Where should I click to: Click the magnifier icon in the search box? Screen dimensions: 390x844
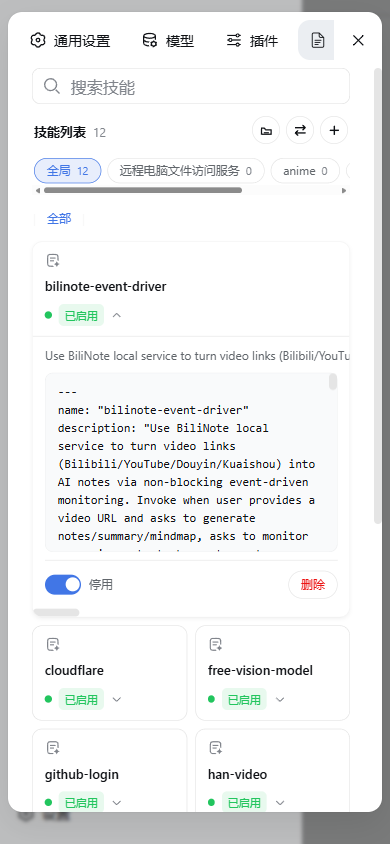pos(52,86)
